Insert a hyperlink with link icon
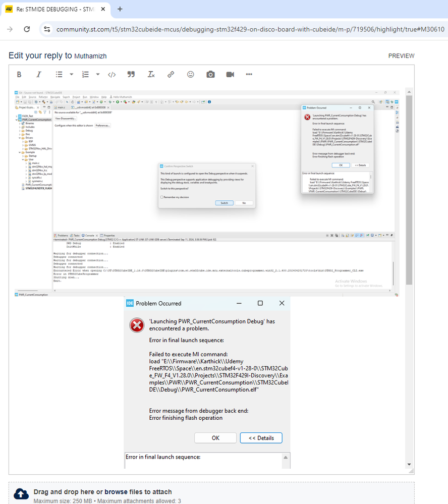Image resolution: width=448 pixels, height=504 pixels. click(171, 75)
